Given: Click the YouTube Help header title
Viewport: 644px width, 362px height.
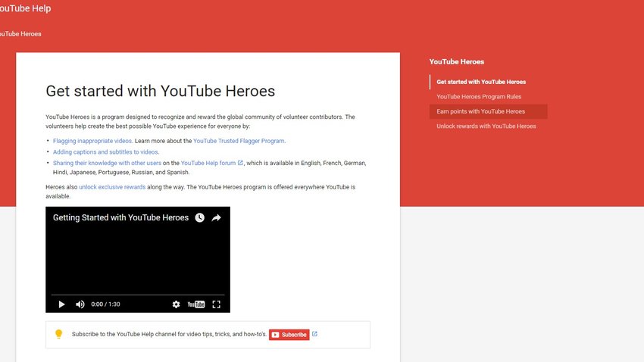Looking at the screenshot, I should (x=26, y=8).
